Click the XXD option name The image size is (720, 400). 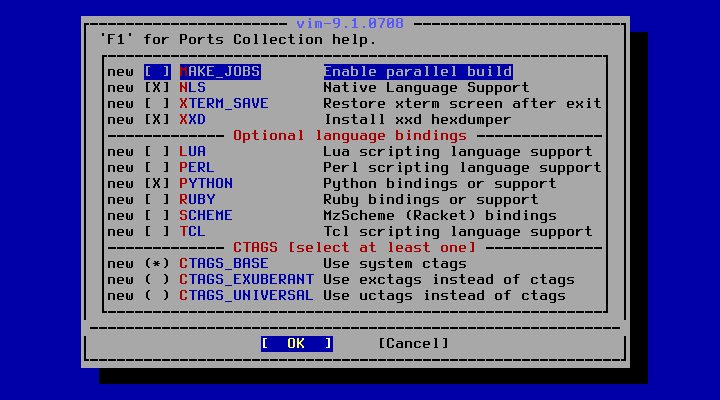click(x=192, y=120)
